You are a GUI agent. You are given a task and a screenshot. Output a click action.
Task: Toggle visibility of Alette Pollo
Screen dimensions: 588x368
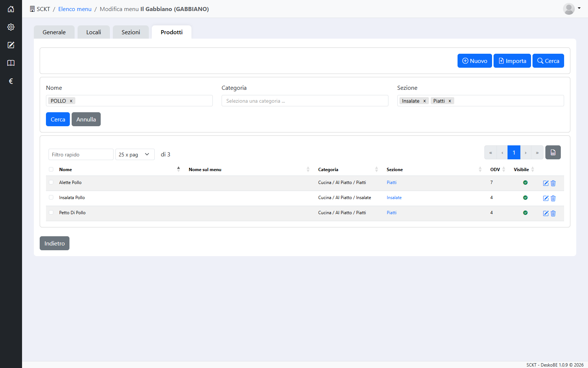(x=525, y=183)
